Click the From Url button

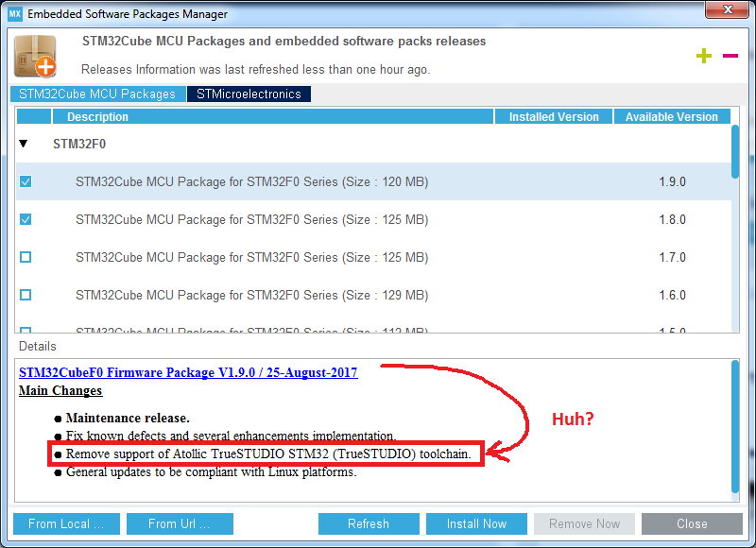[x=180, y=523]
